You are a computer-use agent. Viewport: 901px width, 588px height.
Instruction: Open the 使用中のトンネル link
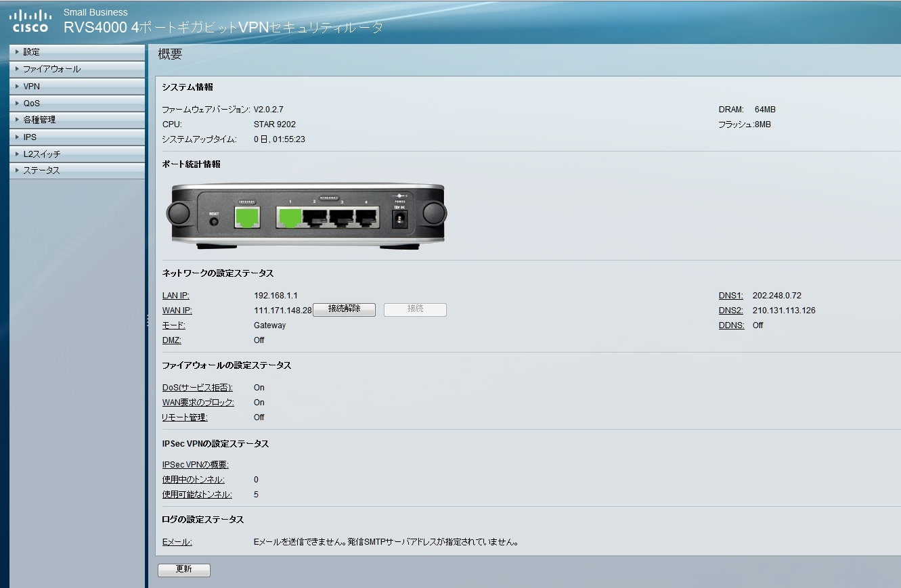[194, 480]
